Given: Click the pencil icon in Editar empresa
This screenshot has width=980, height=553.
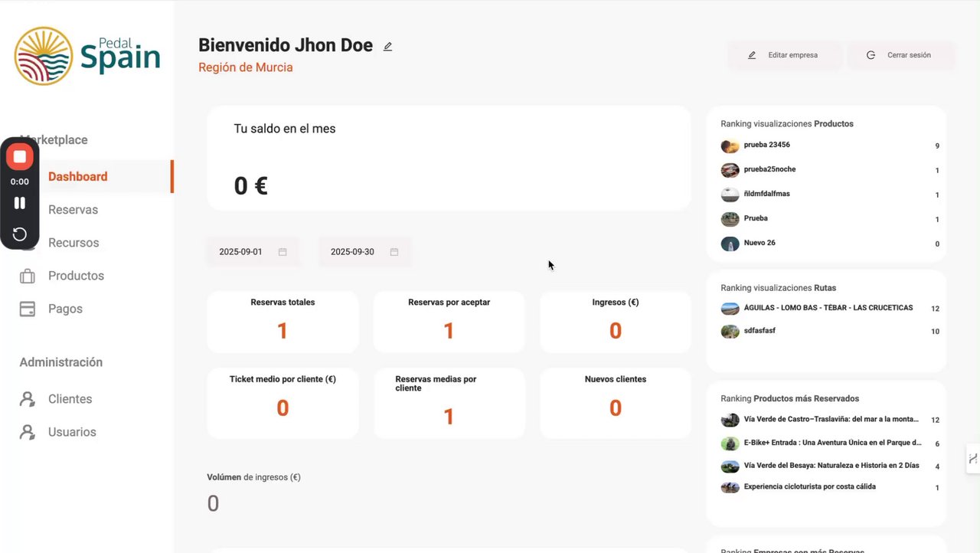Looking at the screenshot, I should click(752, 55).
